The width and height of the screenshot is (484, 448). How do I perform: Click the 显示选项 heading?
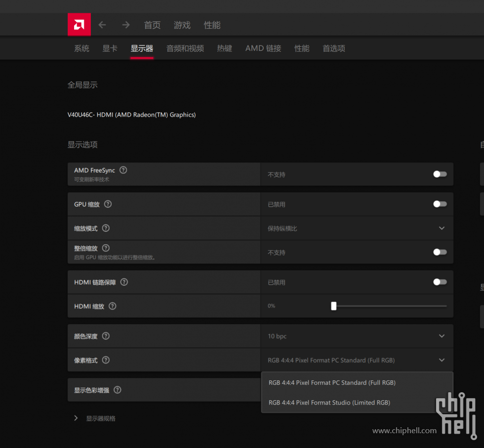coord(82,145)
